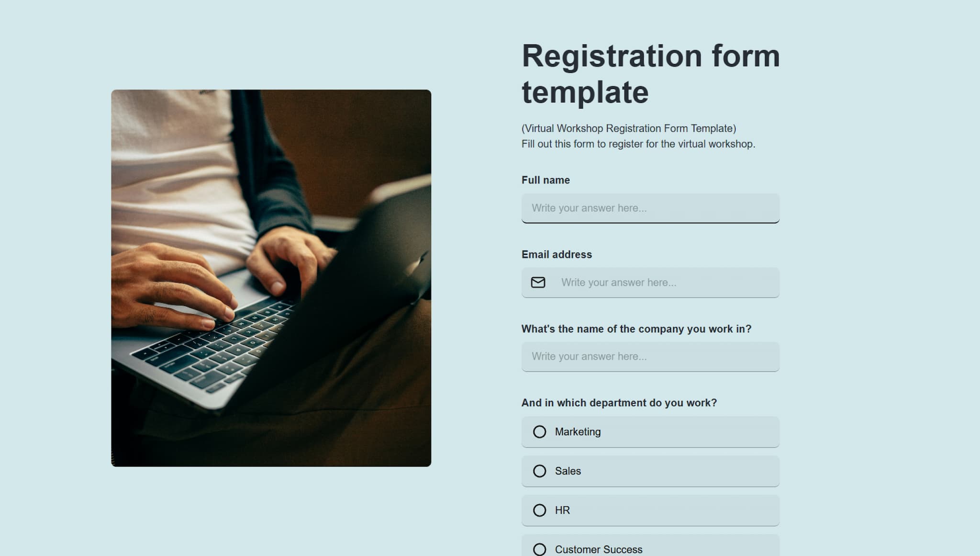This screenshot has height=556, width=980.
Task: Click the Full name label text
Action: (x=545, y=180)
